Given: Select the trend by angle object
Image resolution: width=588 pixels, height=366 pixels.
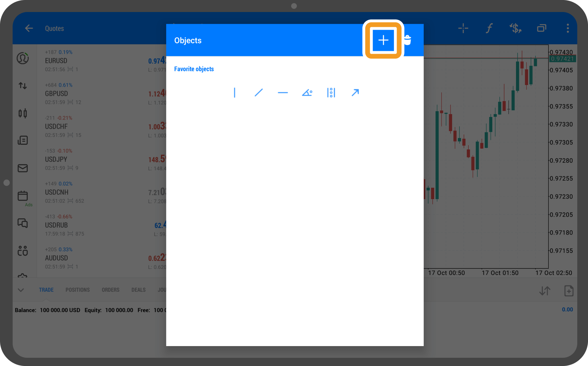Looking at the screenshot, I should tap(307, 93).
